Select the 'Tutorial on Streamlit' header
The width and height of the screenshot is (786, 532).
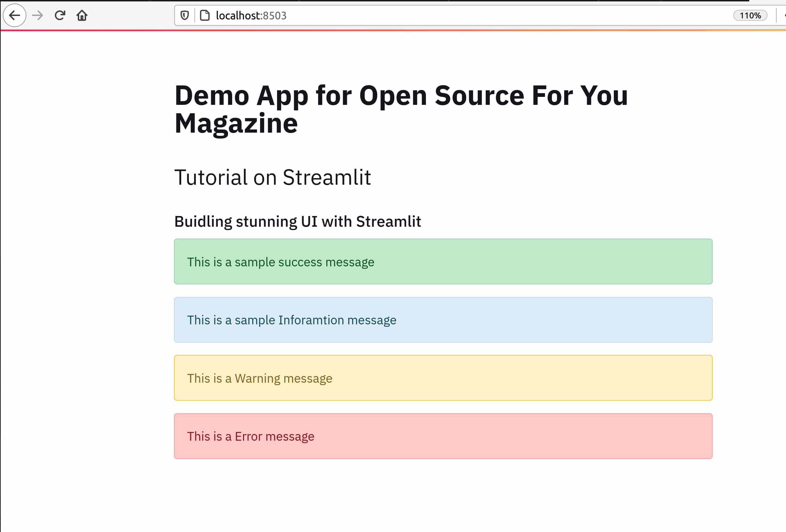[x=273, y=177]
